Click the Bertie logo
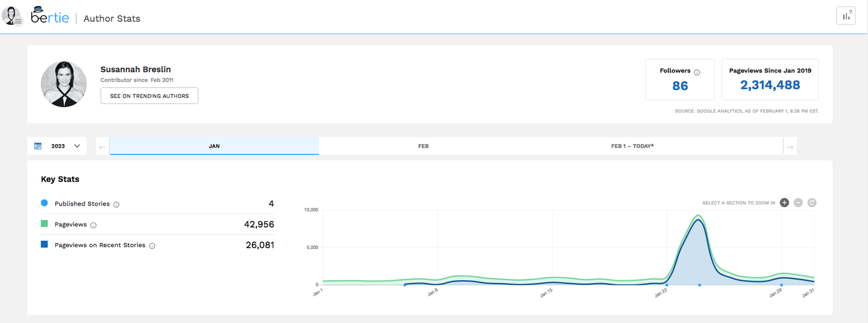The image size is (868, 323). point(50,16)
